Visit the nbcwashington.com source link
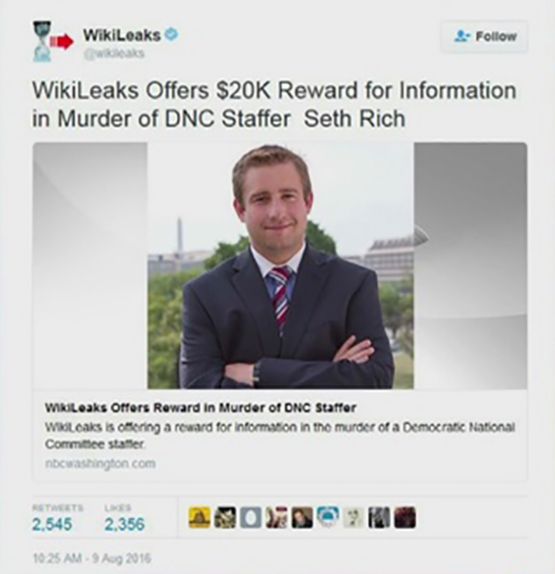 100,463
